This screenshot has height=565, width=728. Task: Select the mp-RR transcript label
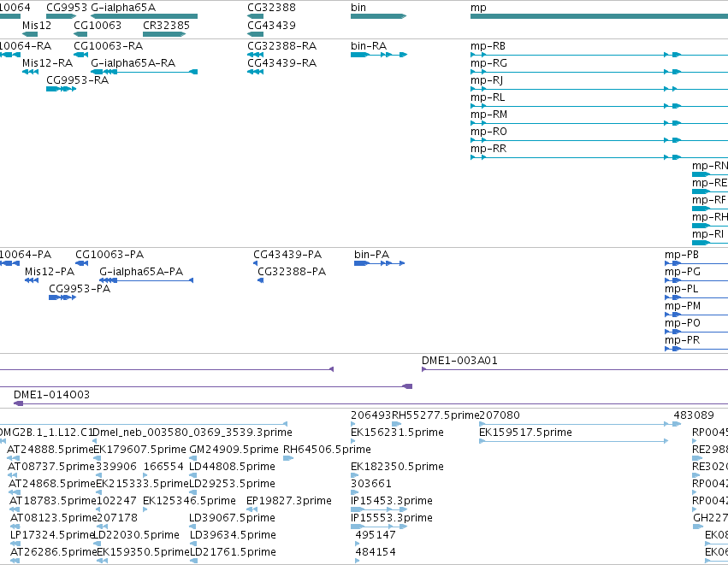pyautogui.click(x=488, y=149)
